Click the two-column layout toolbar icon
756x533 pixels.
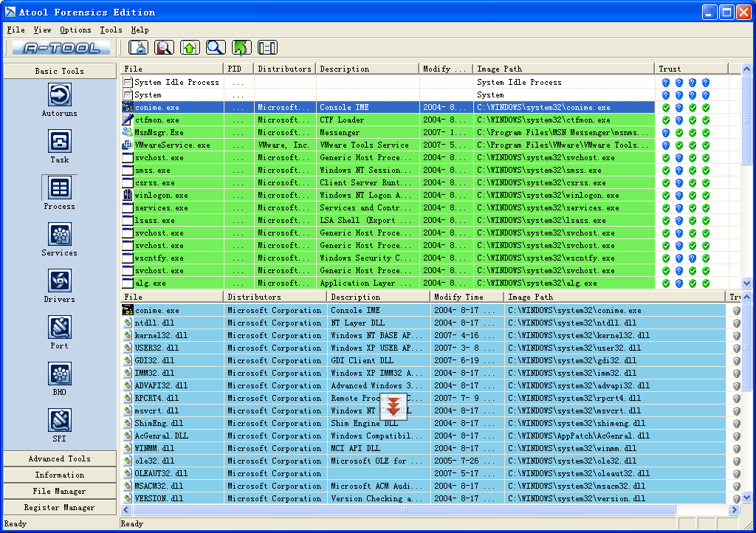point(267,48)
